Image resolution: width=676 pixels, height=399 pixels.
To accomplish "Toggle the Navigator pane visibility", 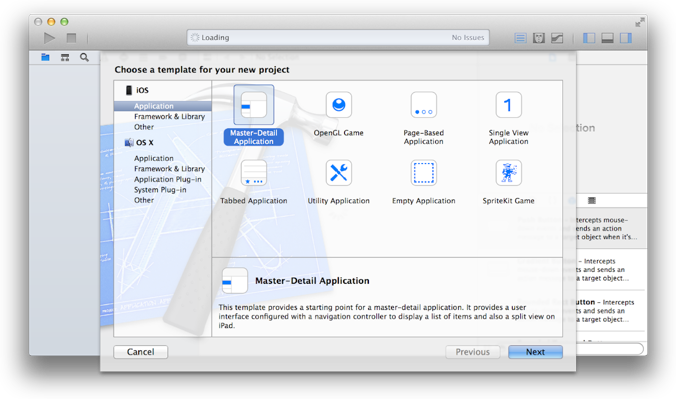I will [x=589, y=38].
